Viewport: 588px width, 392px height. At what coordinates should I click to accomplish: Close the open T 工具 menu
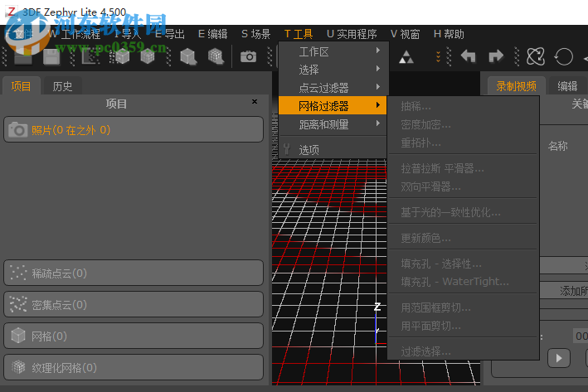click(299, 34)
